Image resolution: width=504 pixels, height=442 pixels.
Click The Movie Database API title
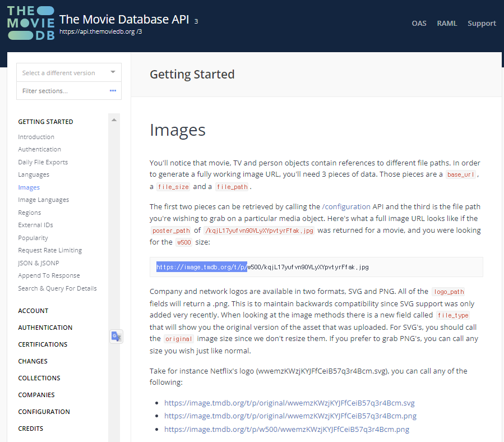click(124, 19)
